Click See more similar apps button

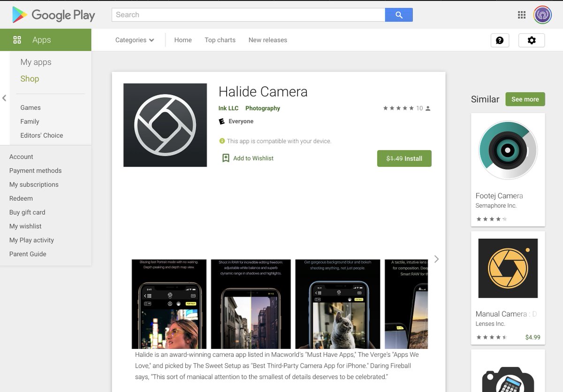(525, 99)
